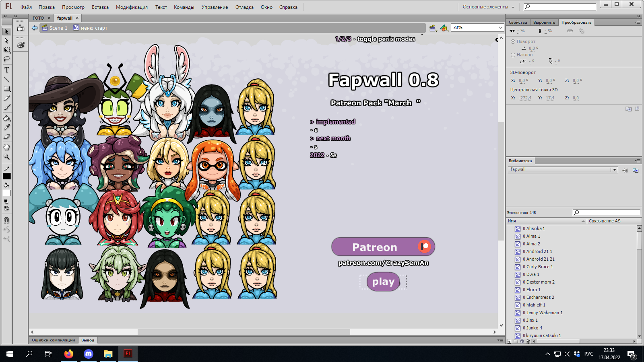Open the Library panel options menu
The image size is (644, 362).
[638, 160]
